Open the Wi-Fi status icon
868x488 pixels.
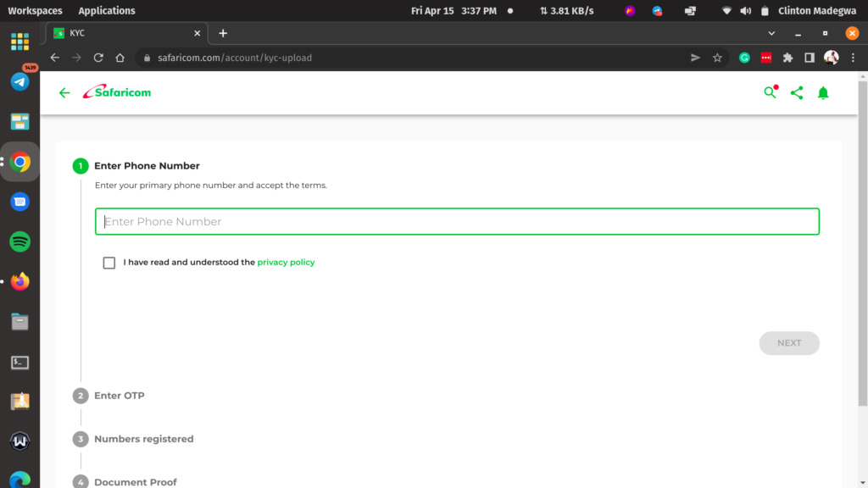point(726,10)
